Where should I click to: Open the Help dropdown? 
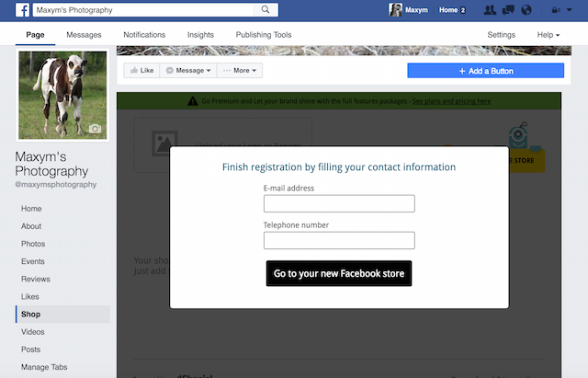point(548,35)
